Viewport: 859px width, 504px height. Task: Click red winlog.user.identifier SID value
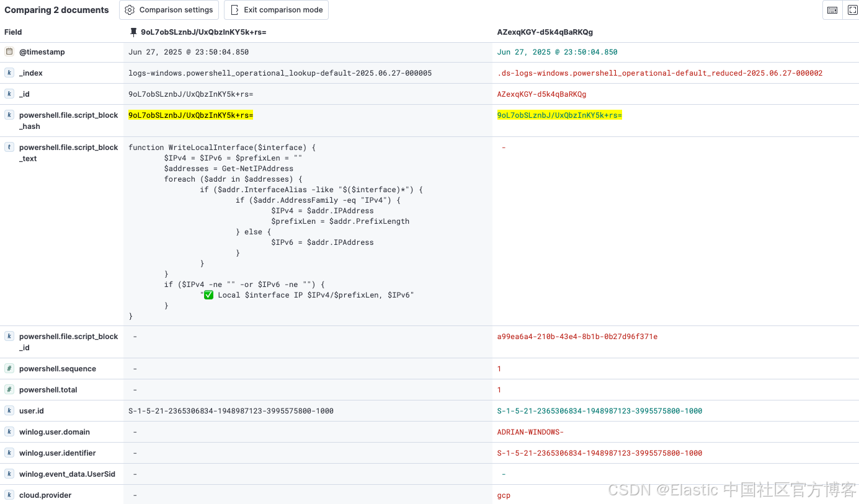600,453
